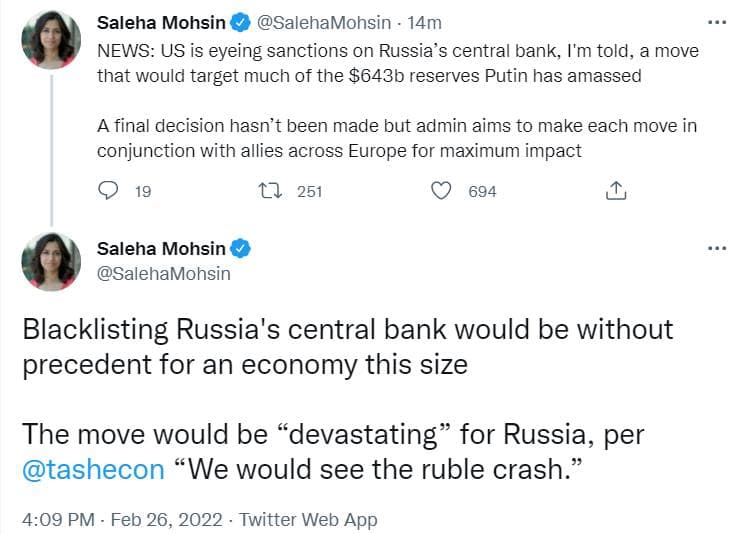Like the first tweet with 694 likes
This screenshot has height=534, width=742.
441,191
